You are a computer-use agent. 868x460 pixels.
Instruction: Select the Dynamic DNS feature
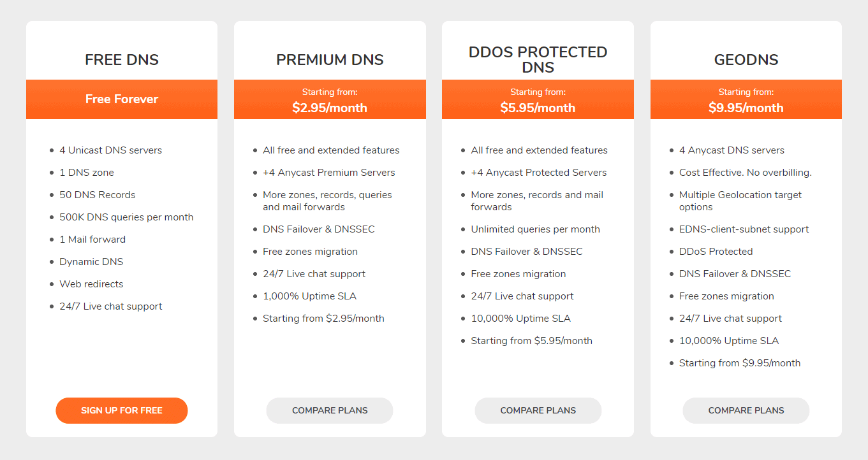click(x=91, y=261)
